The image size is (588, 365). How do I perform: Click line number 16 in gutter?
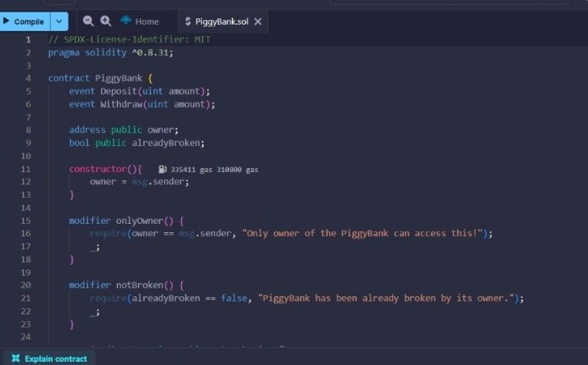(25, 234)
